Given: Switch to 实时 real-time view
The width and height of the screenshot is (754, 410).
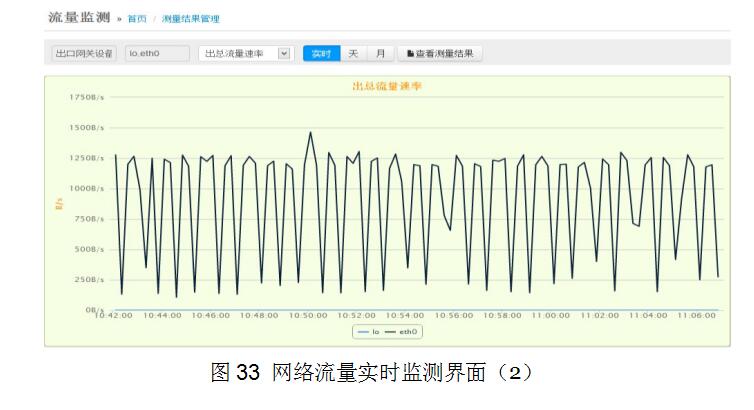Looking at the screenshot, I should coord(321,54).
